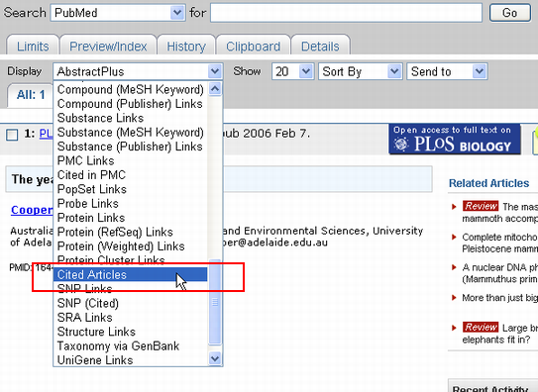Click the scroll-up arrow in the Display list
Screen dimensions: 538x392
[215, 89]
